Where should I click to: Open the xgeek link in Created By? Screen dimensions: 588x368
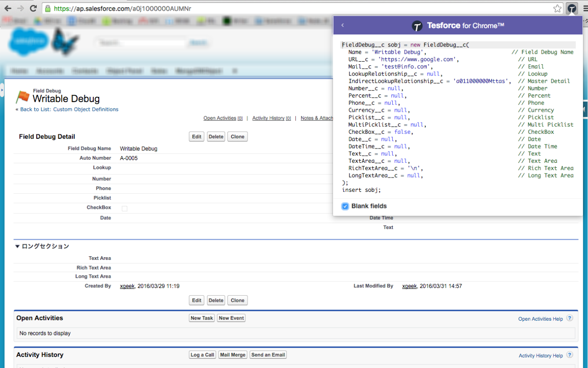127,286
